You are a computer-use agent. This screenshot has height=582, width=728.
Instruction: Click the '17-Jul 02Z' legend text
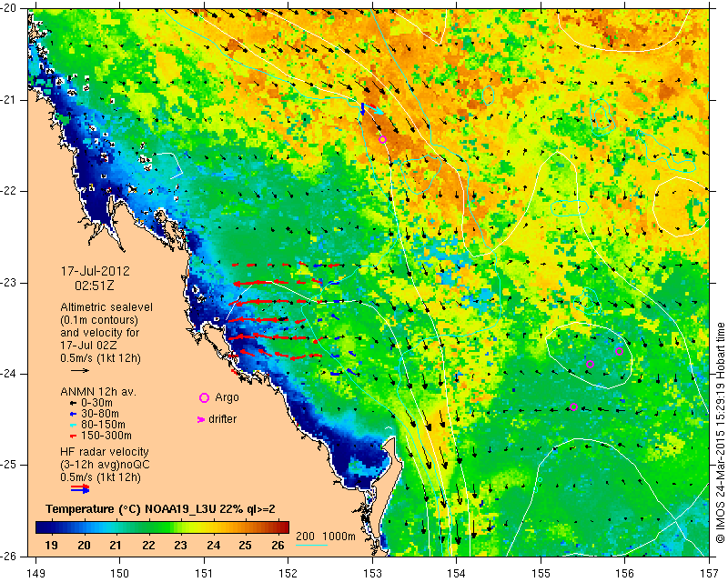tap(88, 346)
